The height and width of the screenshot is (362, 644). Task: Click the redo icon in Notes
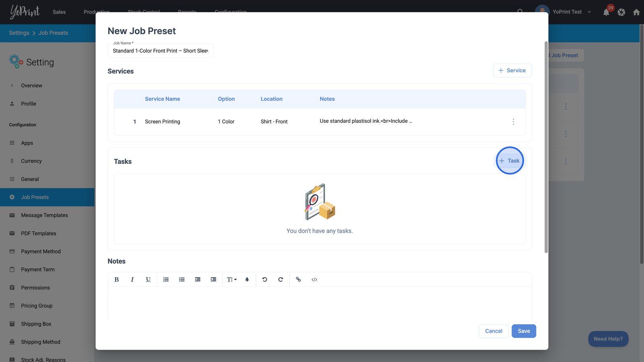click(281, 280)
